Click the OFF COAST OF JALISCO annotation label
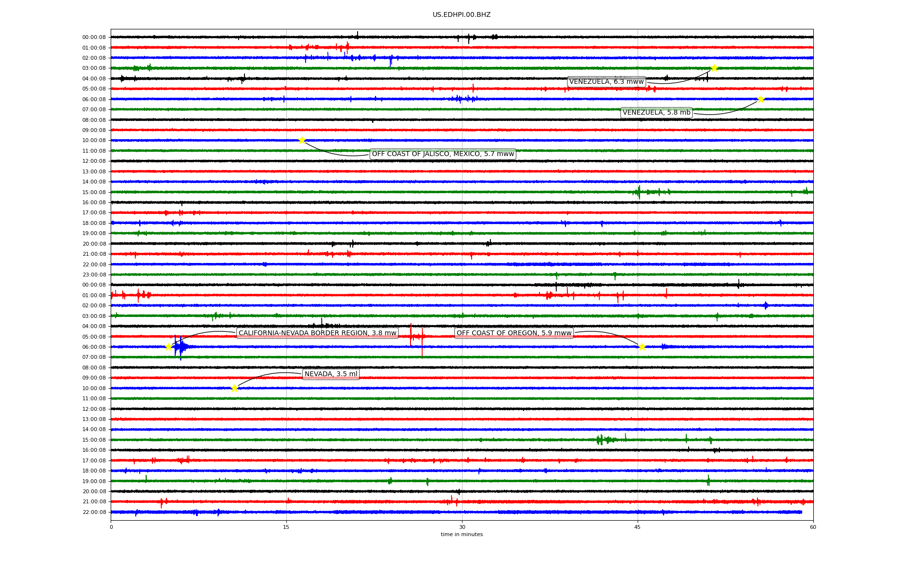The image size is (924, 578). tap(443, 154)
